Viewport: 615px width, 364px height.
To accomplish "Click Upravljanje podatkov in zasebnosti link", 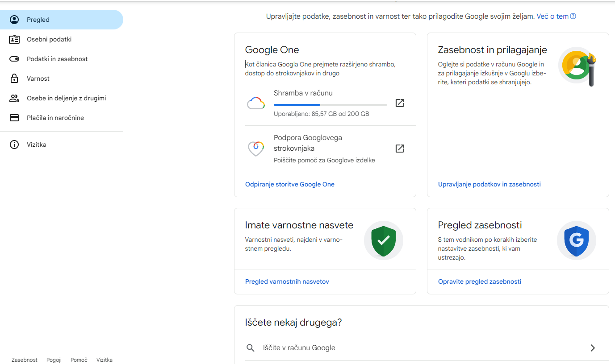I will tap(489, 184).
